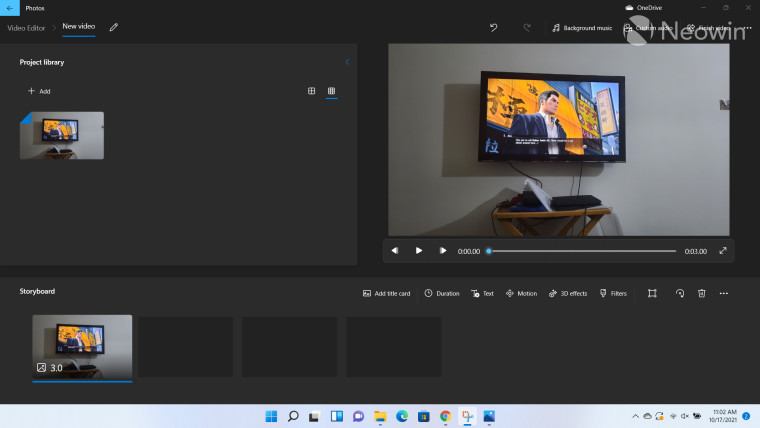Viewport: 760px width, 428px height.
Task: Open Photos app from taskbar
Action: [x=489, y=416]
